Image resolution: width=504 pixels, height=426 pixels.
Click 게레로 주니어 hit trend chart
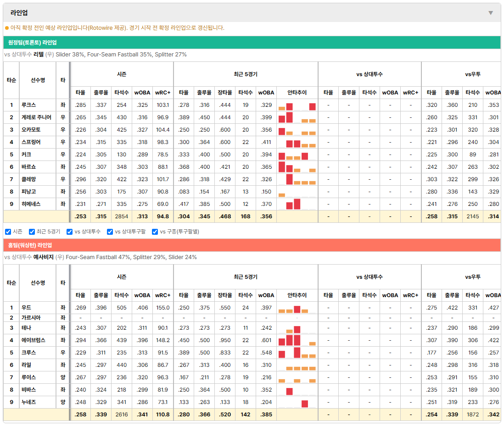tap(297, 117)
